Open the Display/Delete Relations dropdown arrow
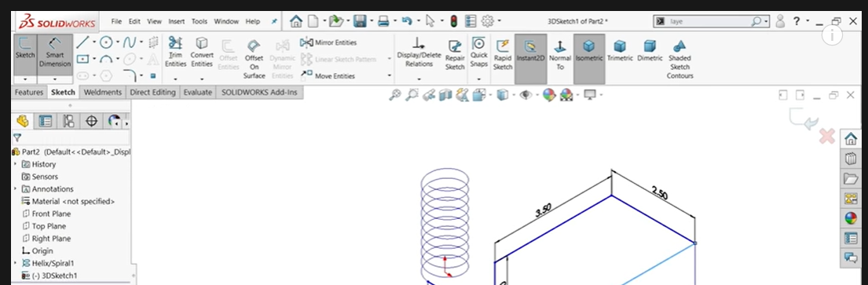 point(419,79)
